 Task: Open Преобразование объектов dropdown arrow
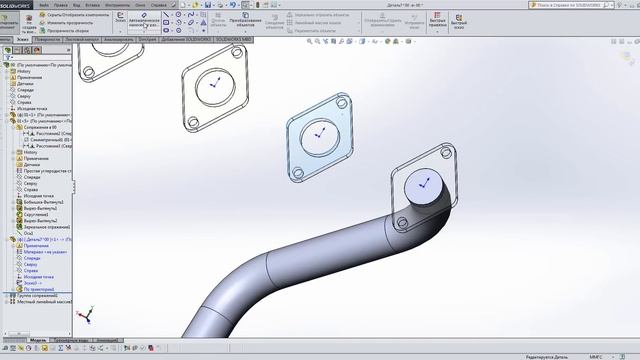point(245,31)
